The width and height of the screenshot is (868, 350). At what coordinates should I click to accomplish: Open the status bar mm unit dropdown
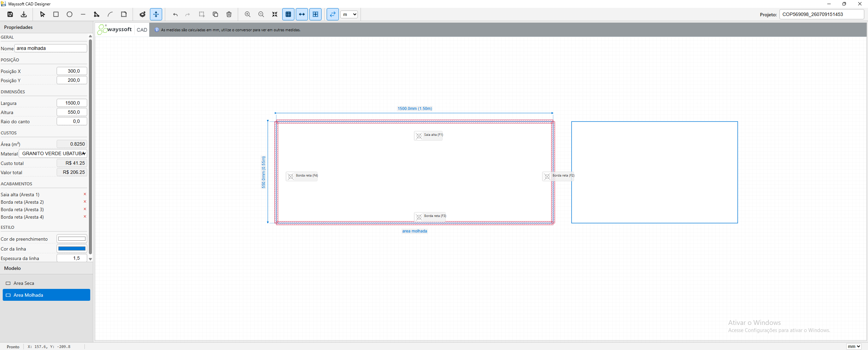tap(854, 346)
